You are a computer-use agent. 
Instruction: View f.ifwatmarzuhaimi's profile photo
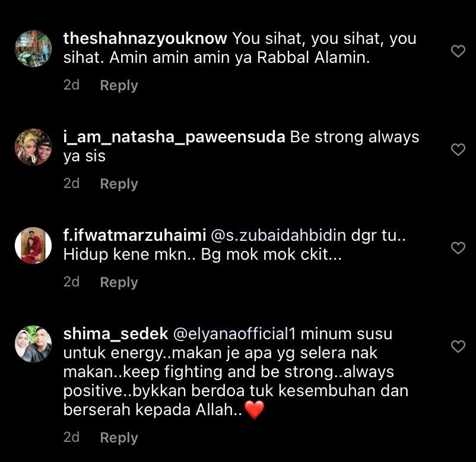pyautogui.click(x=33, y=246)
